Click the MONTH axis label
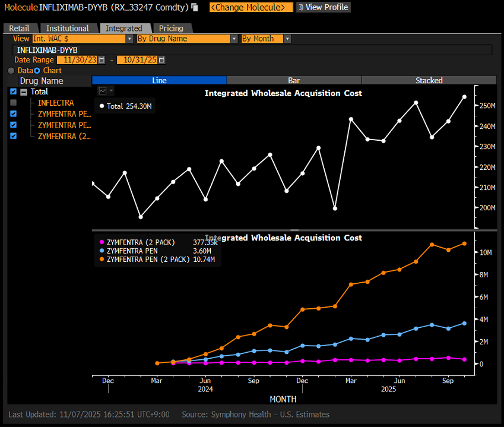Screen dimensions: 504x427 [x=283, y=399]
